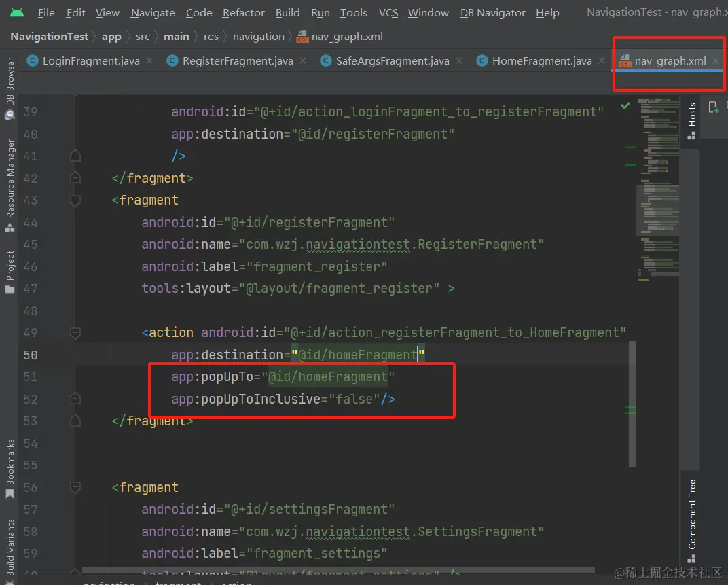728x585 pixels.
Task: Collapse the fold marker at line 42
Action: click(x=75, y=178)
